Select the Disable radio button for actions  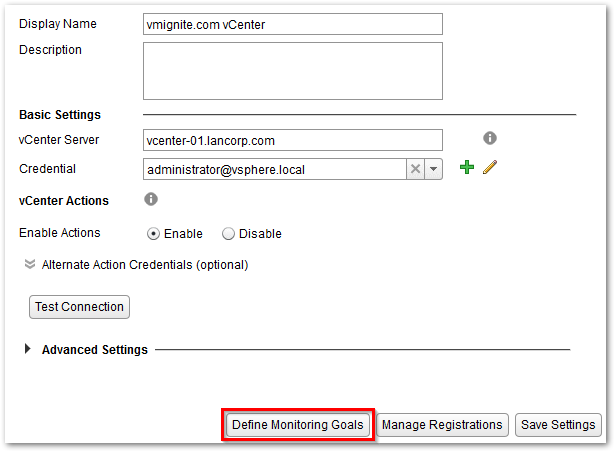[x=228, y=234]
